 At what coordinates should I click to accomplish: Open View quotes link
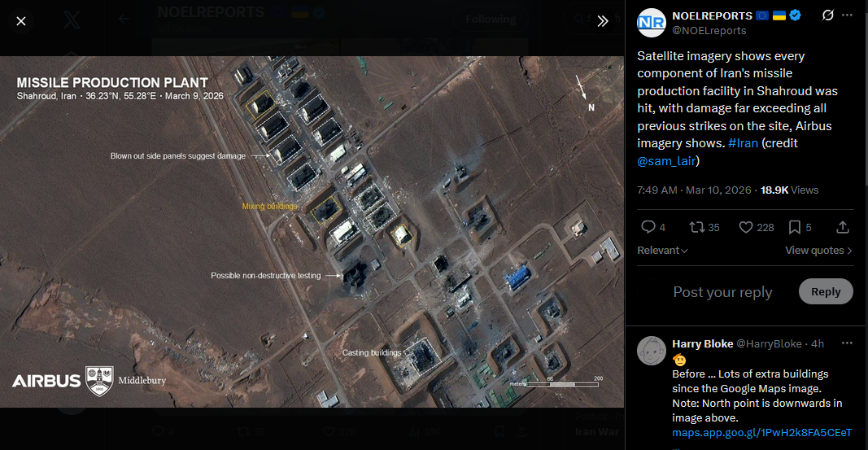click(x=818, y=250)
